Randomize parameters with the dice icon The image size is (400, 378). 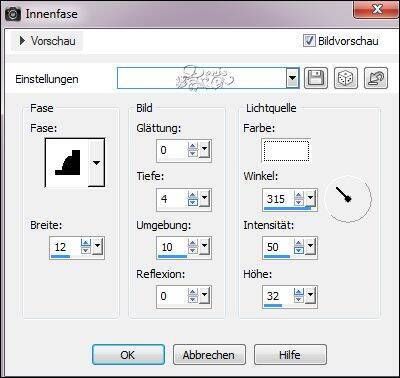click(x=346, y=78)
